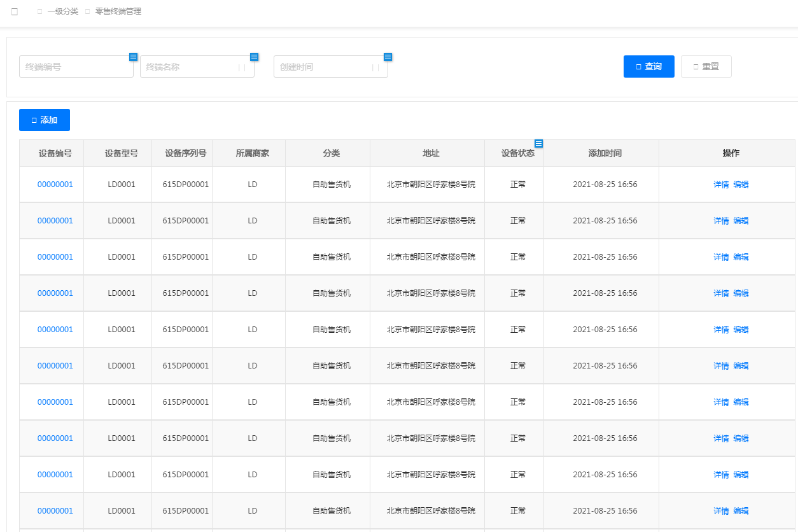Show 详情 for the fifth table row
This screenshot has width=798, height=532.
[721, 330]
